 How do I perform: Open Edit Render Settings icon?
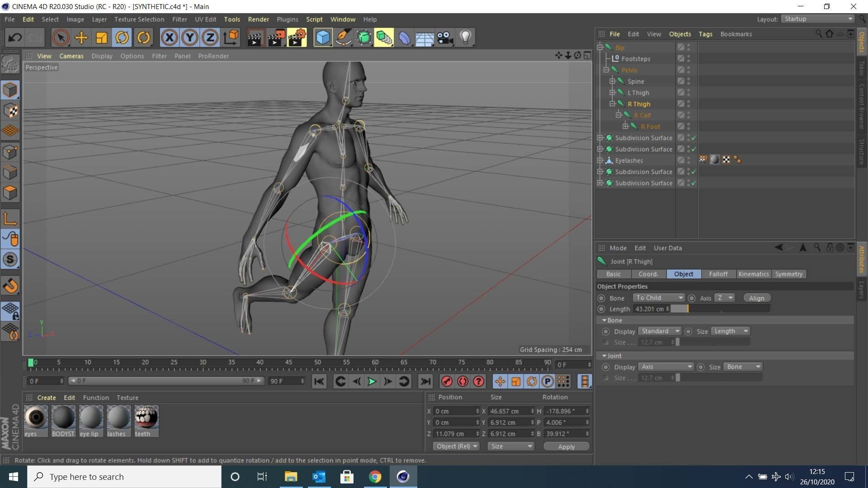pyautogui.click(x=297, y=38)
